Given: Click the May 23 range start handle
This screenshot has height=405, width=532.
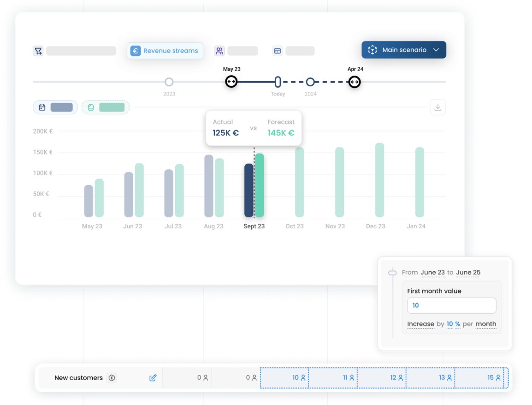Looking at the screenshot, I should [231, 82].
